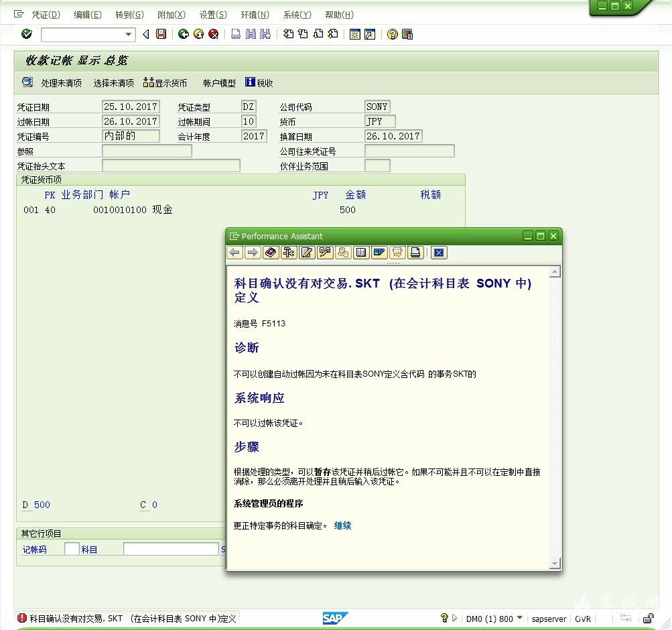The width and height of the screenshot is (672, 630).
Task: Click the Customizing checklist-pencil icon in Performance Assistant
Action: pyautogui.click(x=325, y=253)
